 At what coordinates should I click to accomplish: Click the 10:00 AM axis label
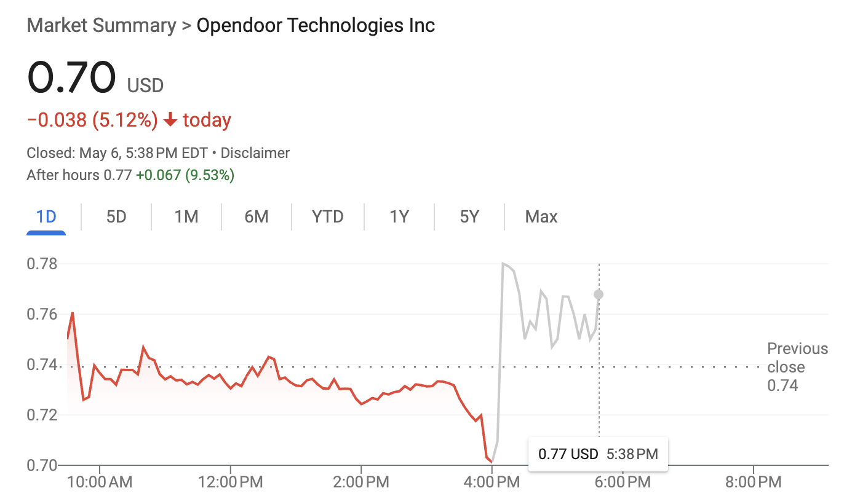(100, 482)
